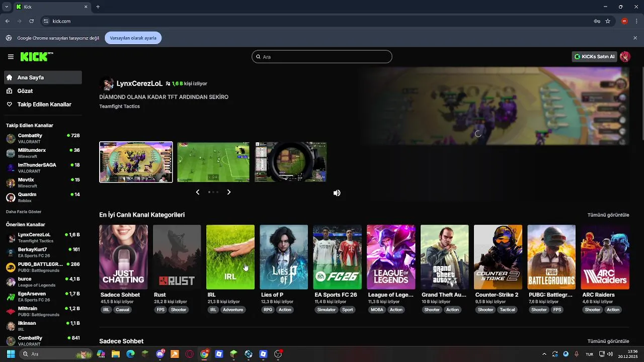Click the microphone icon in system tray

577,354
